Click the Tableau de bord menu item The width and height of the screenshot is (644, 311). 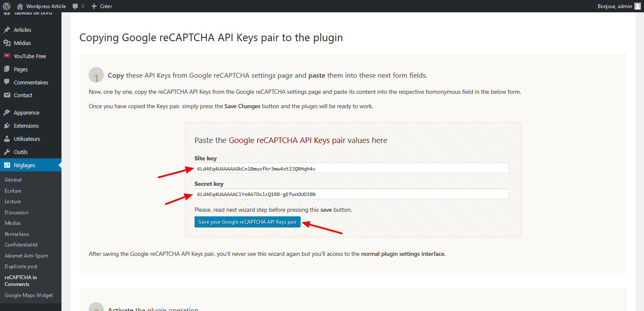(x=33, y=14)
